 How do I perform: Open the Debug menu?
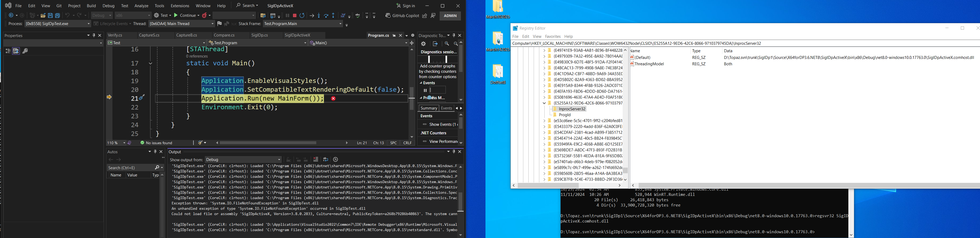click(x=108, y=6)
